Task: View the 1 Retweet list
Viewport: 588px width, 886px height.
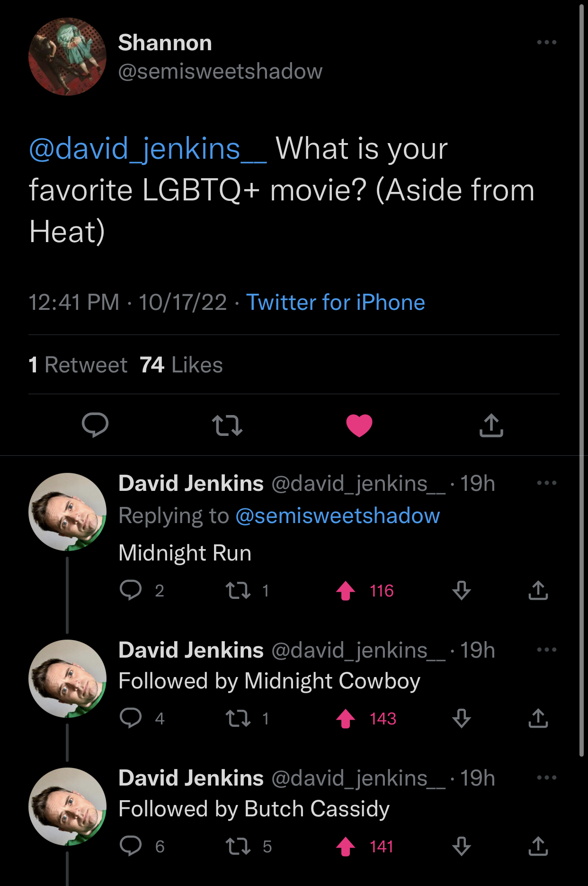Action: tap(78, 365)
